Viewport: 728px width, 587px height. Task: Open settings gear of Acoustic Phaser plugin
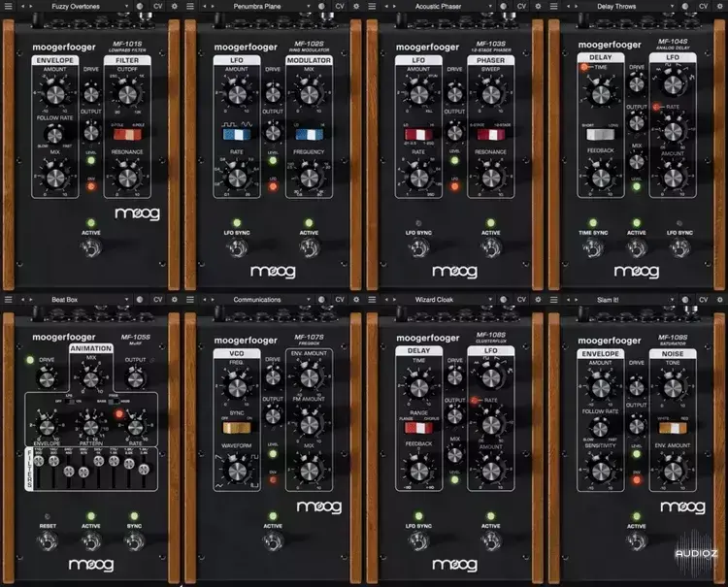(538, 7)
